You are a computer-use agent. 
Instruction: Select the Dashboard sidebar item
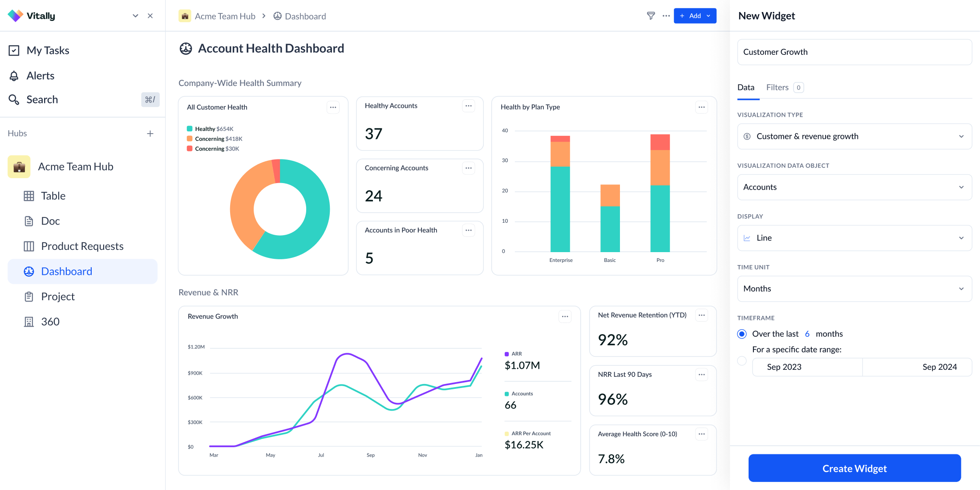coord(83,271)
